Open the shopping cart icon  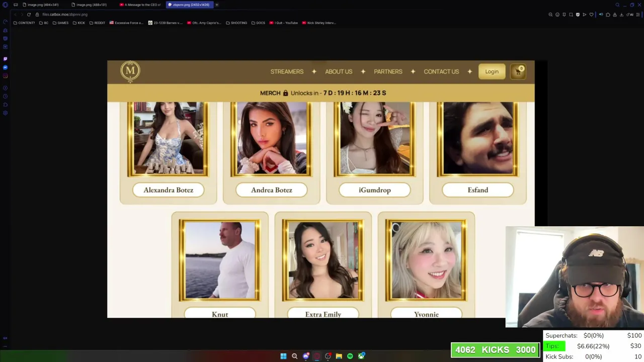point(518,71)
